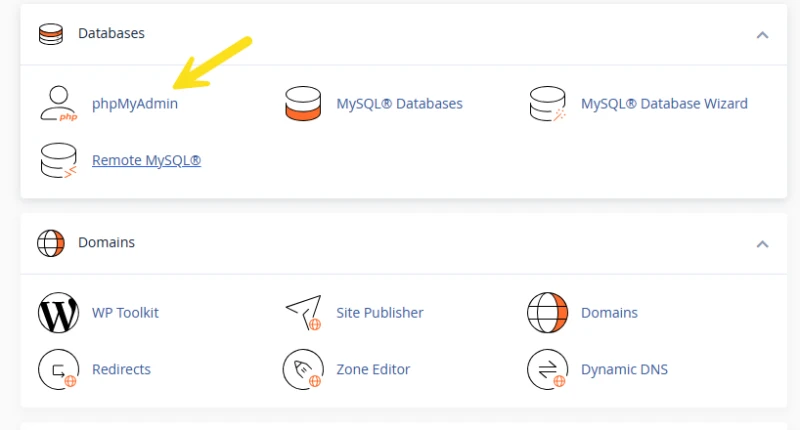Open the Remote MySQL® link

(x=146, y=160)
